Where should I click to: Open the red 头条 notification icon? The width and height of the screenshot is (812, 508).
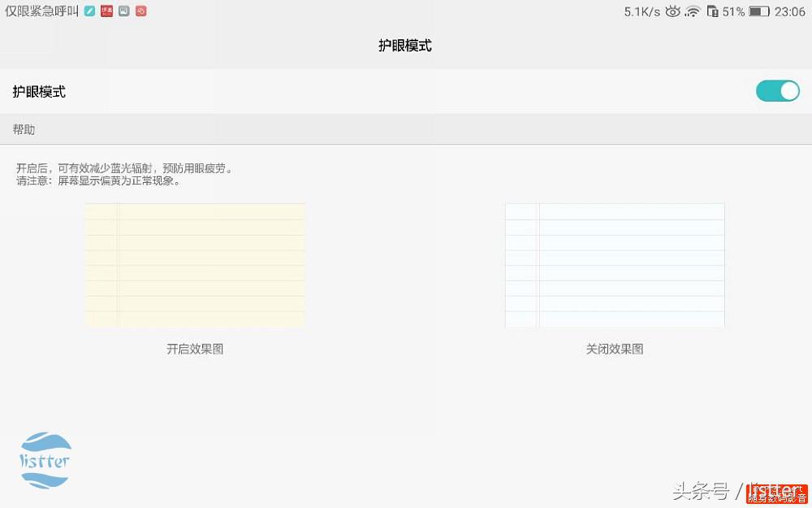pyautogui.click(x=106, y=11)
